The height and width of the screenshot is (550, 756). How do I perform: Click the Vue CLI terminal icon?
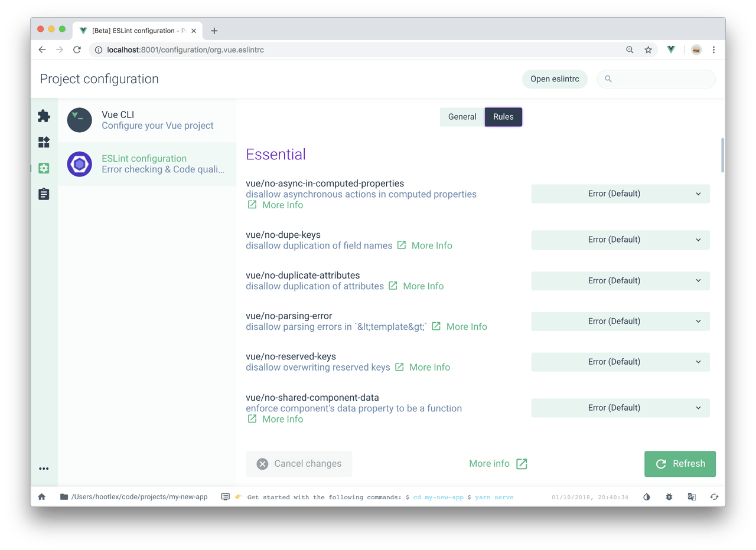click(80, 120)
